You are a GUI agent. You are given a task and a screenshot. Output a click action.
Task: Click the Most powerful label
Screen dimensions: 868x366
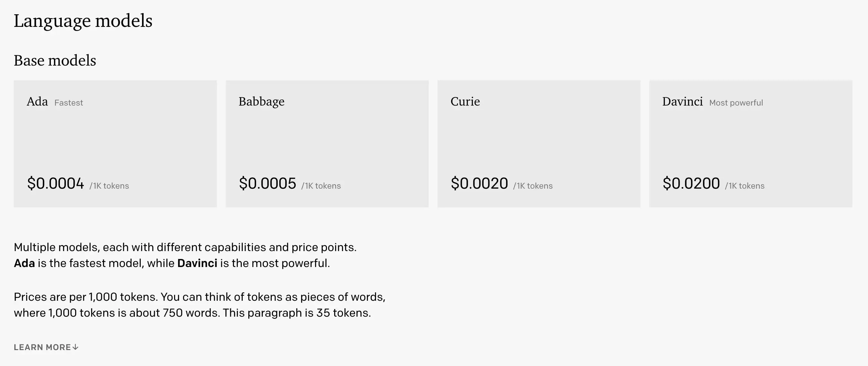(x=736, y=103)
